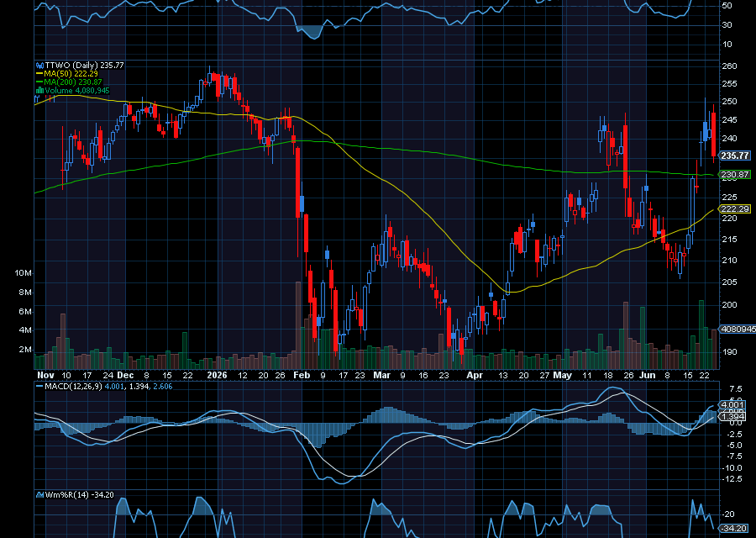Click the May month label on the date axis

coord(563,375)
